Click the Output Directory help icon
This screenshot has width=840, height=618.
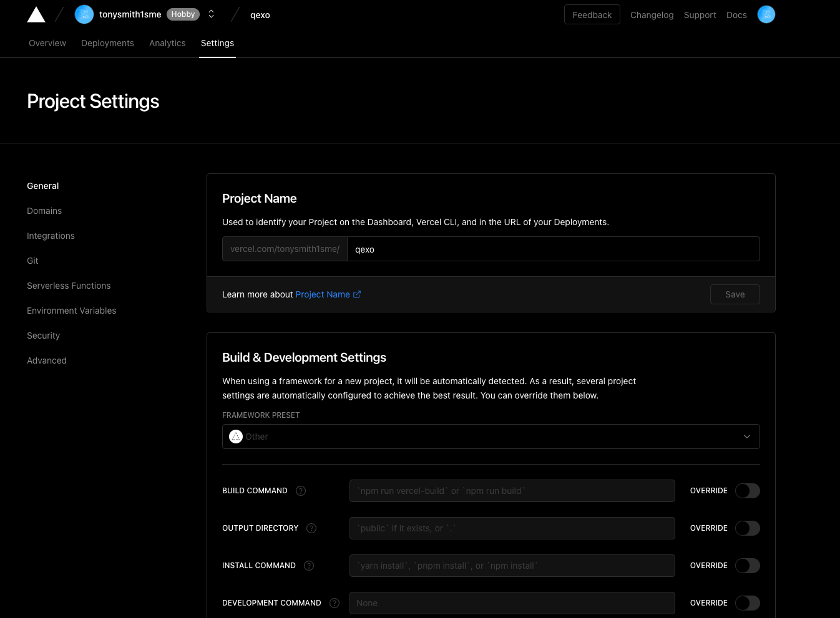311,528
